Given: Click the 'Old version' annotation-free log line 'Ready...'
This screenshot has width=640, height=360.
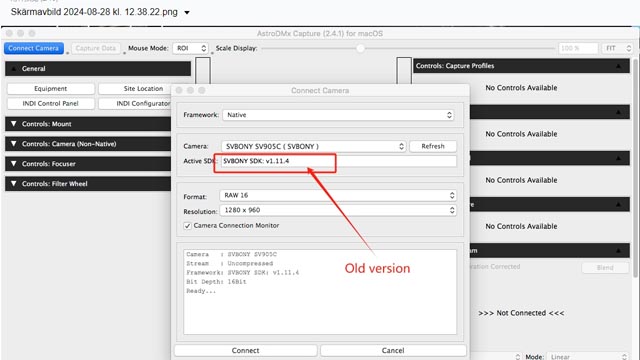Looking at the screenshot, I should click(201, 291).
